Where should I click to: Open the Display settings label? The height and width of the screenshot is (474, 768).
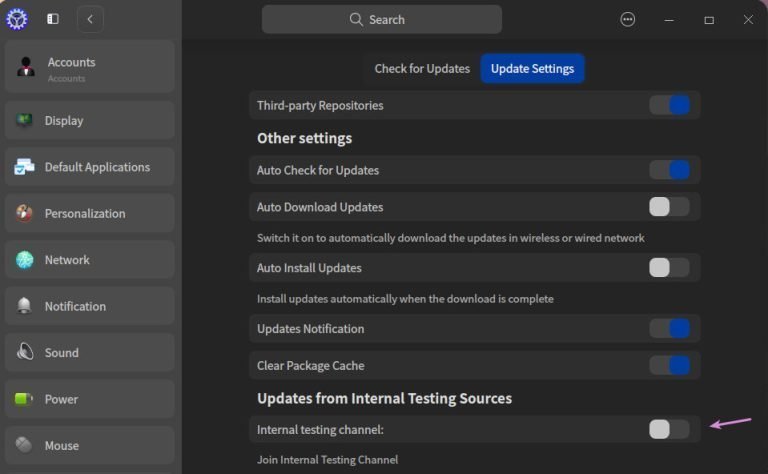[64, 120]
